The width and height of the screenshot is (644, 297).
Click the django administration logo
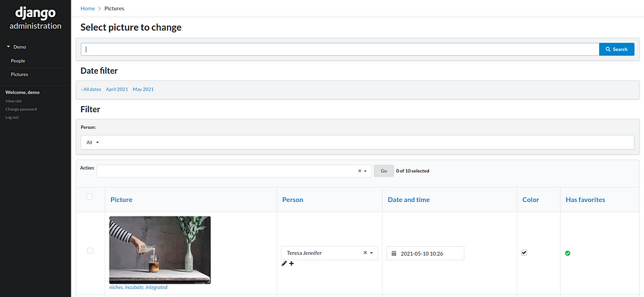click(x=35, y=18)
